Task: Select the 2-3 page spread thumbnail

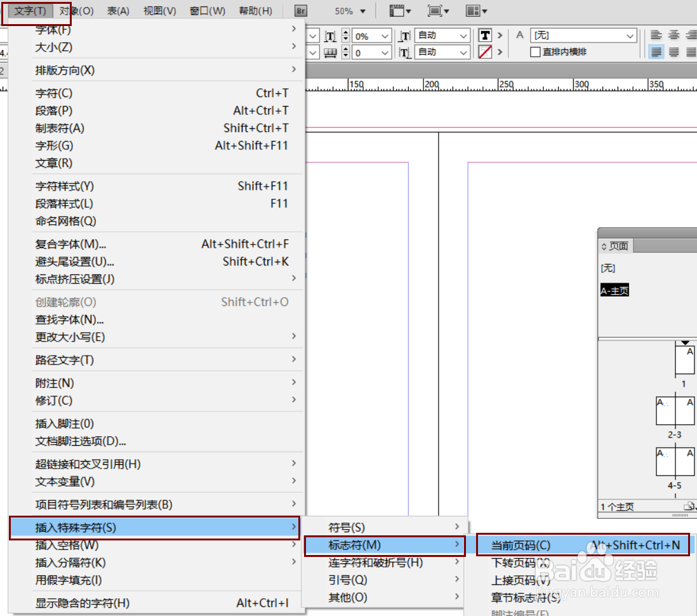Action: point(675,410)
